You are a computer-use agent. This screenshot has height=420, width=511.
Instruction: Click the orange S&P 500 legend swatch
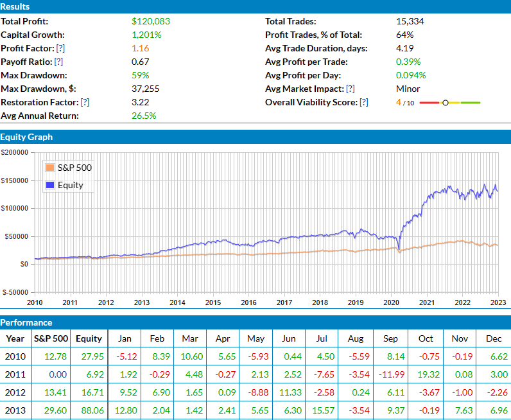pos(49,168)
